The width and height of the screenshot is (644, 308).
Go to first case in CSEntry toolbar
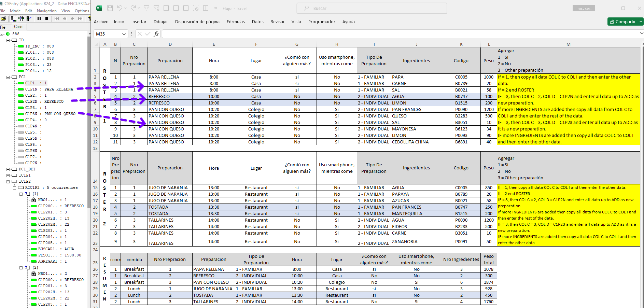[x=57, y=18]
